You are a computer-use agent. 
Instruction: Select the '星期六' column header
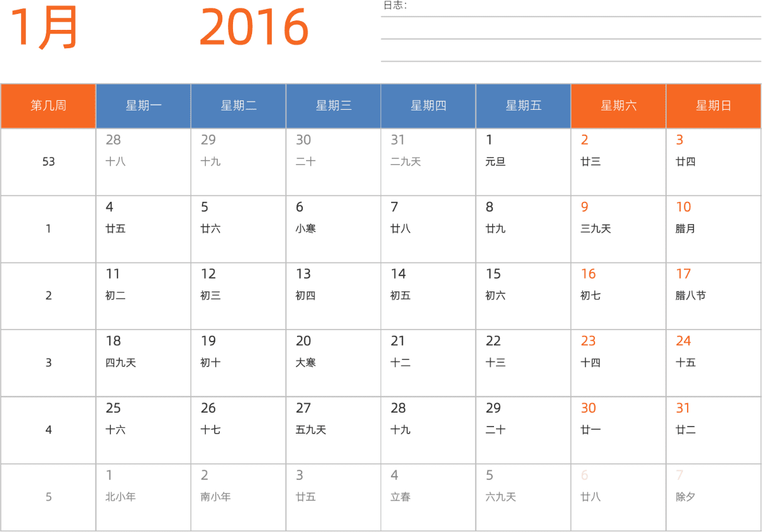618,106
